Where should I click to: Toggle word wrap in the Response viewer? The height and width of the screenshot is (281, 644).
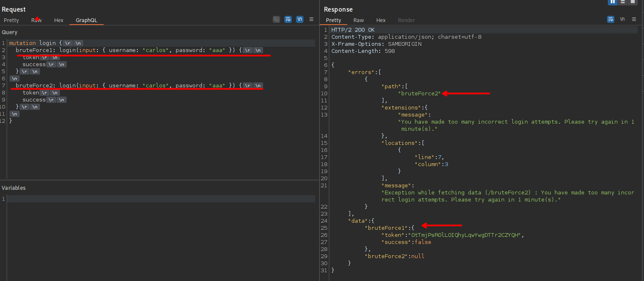coord(611,19)
